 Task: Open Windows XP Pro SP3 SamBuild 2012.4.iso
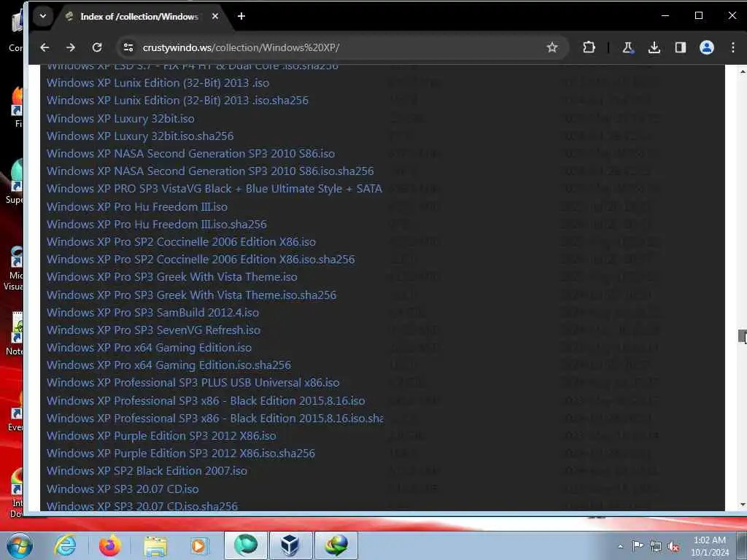153,313
